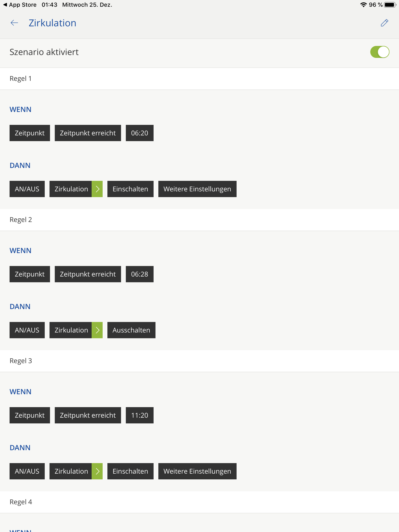Tap Ausschalten action in Regel 2
Image resolution: width=399 pixels, height=532 pixels.
point(131,330)
